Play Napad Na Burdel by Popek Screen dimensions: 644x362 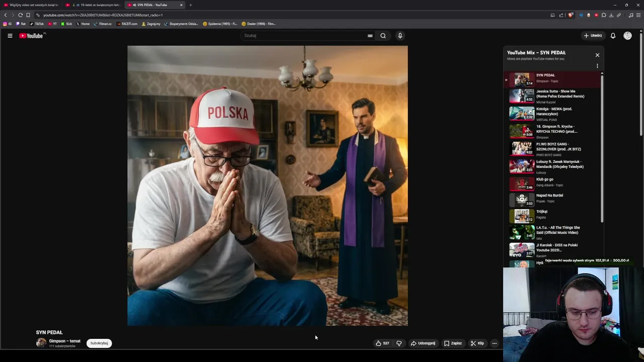(554, 200)
